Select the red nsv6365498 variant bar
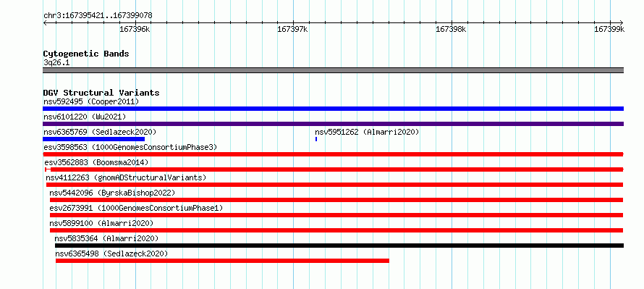644x289 pixels. 222,261
